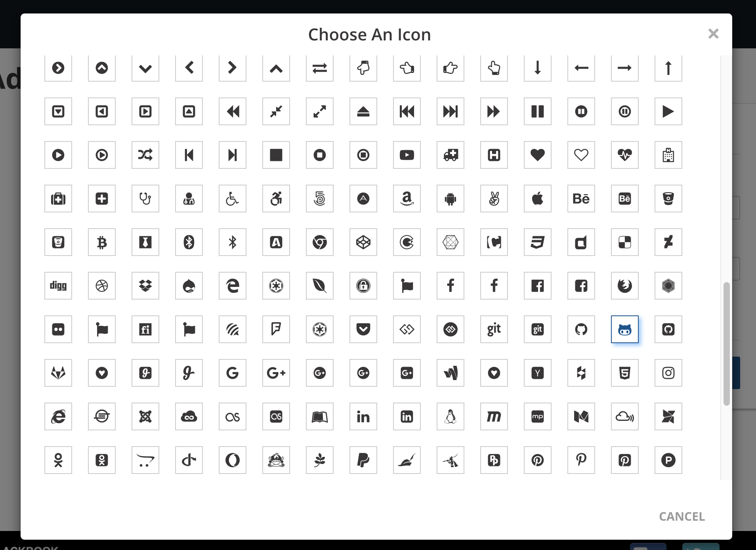This screenshot has width=756, height=550.
Task: Select the Amazon logo icon
Action: click(x=407, y=199)
